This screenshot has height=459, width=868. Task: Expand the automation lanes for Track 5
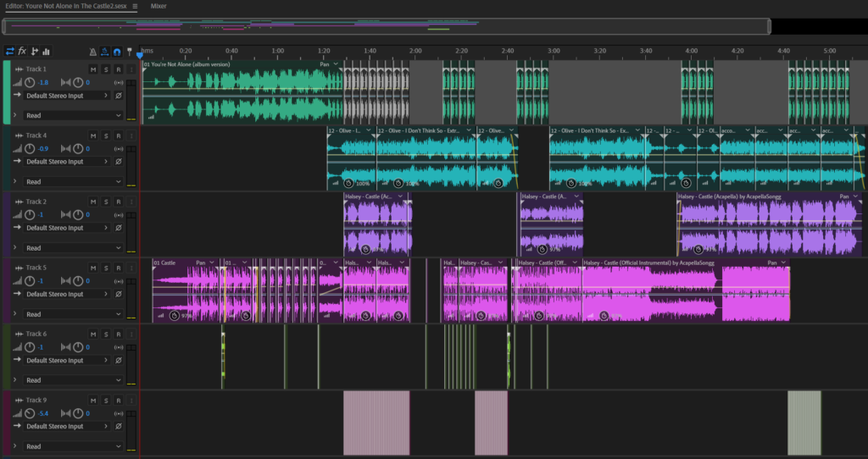[x=14, y=314]
